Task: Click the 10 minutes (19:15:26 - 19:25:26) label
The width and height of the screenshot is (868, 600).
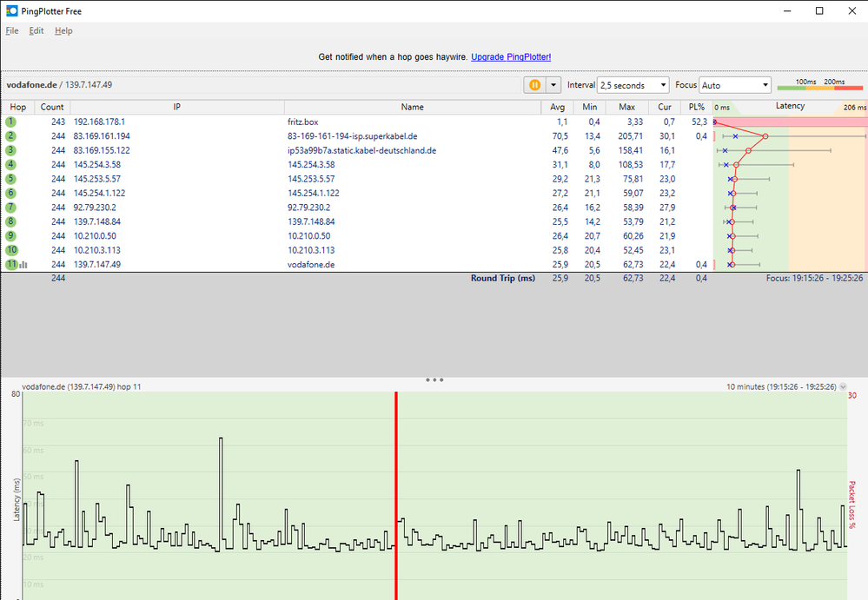Action: (781, 387)
